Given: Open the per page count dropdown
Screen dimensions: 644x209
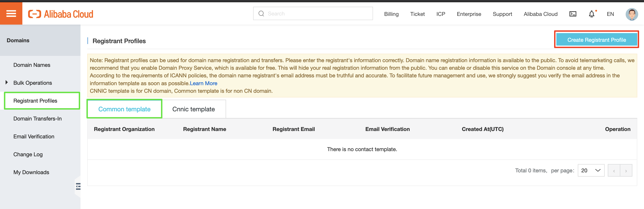Looking at the screenshot, I should pos(591,171).
